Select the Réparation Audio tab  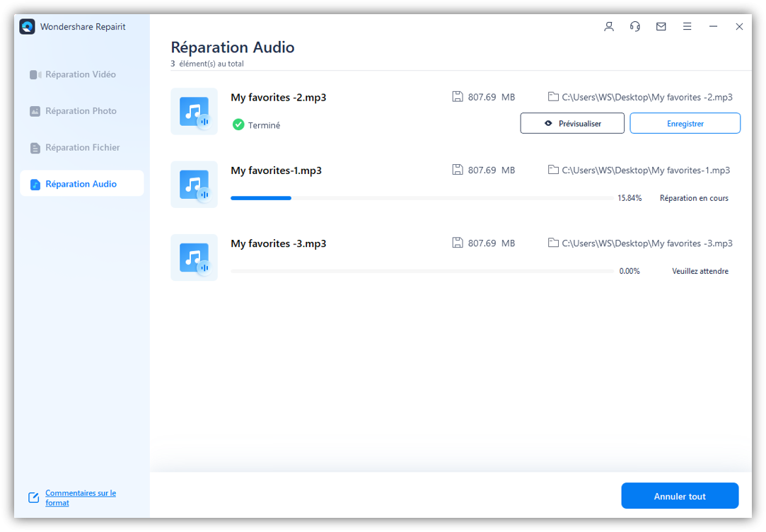[81, 184]
